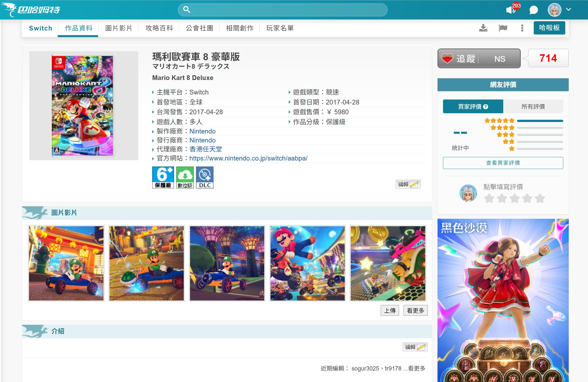
Task: Open the 香港任天堂 distributor link
Action: point(205,149)
